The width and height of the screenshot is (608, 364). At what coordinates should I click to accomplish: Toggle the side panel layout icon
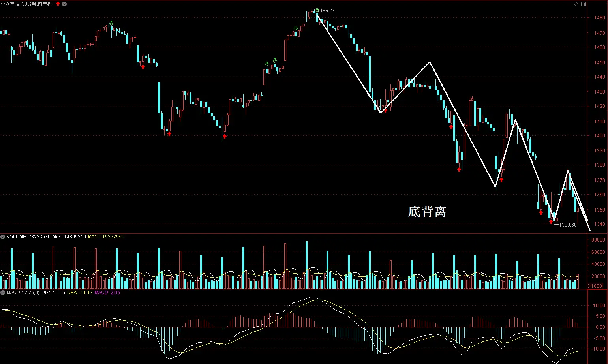click(x=584, y=4)
